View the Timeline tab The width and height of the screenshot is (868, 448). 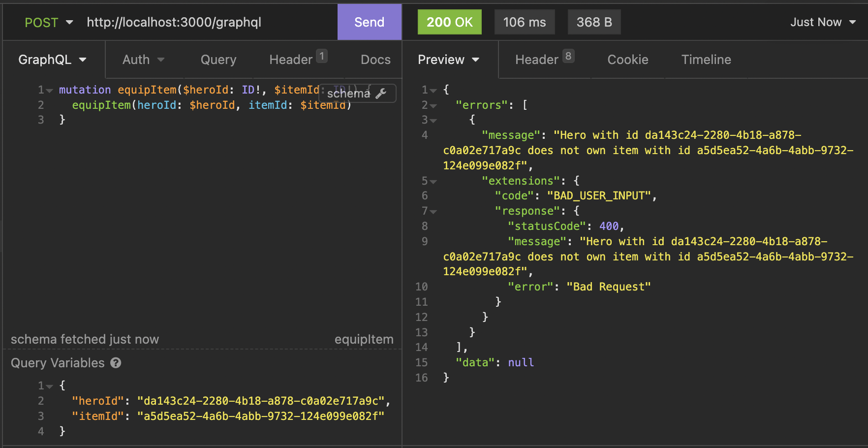[706, 60]
